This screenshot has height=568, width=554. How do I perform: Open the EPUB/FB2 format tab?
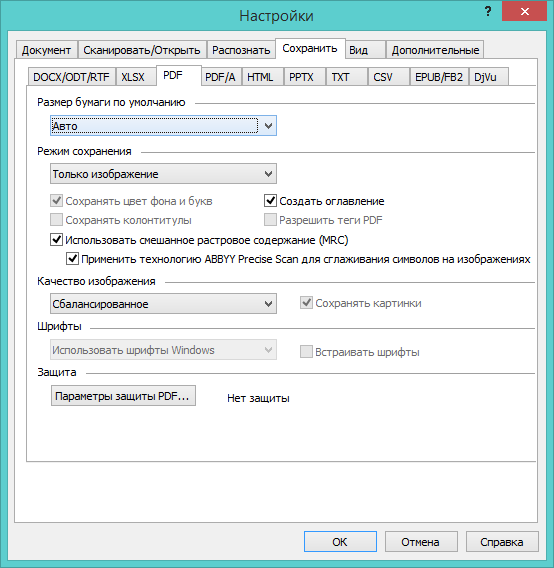click(x=439, y=77)
